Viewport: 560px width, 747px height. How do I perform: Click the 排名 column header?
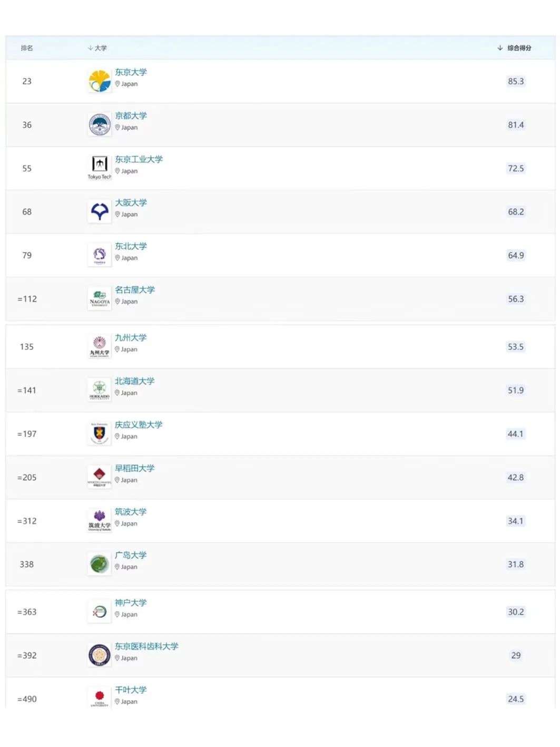tap(27, 48)
